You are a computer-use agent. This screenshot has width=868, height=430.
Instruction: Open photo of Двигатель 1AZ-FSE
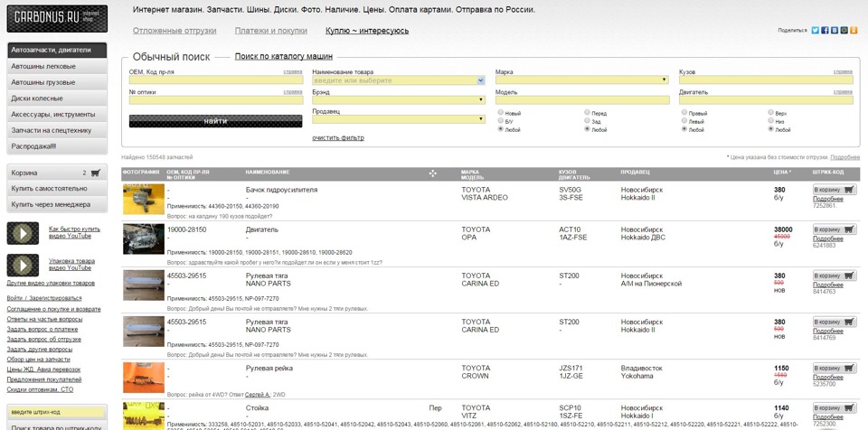(144, 239)
